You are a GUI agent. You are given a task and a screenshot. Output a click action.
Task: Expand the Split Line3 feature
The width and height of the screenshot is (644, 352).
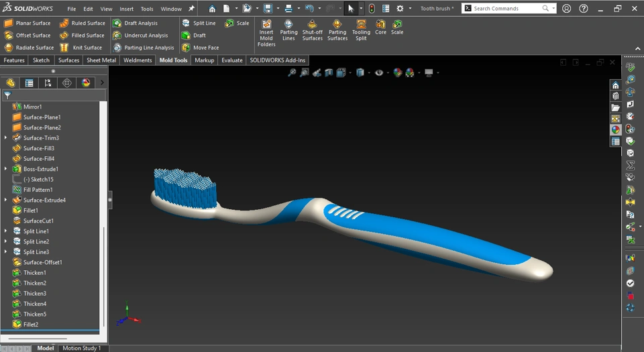click(5, 252)
